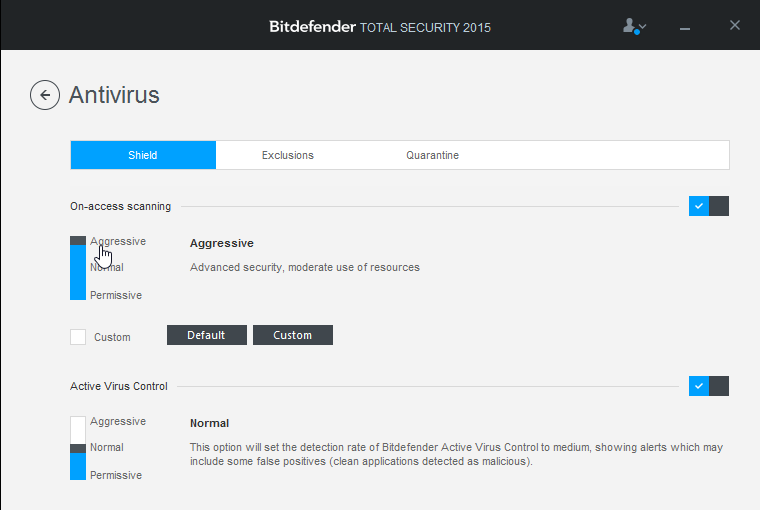Toggle On-access scanning switch
Screen dimensions: 760x510
point(709,206)
